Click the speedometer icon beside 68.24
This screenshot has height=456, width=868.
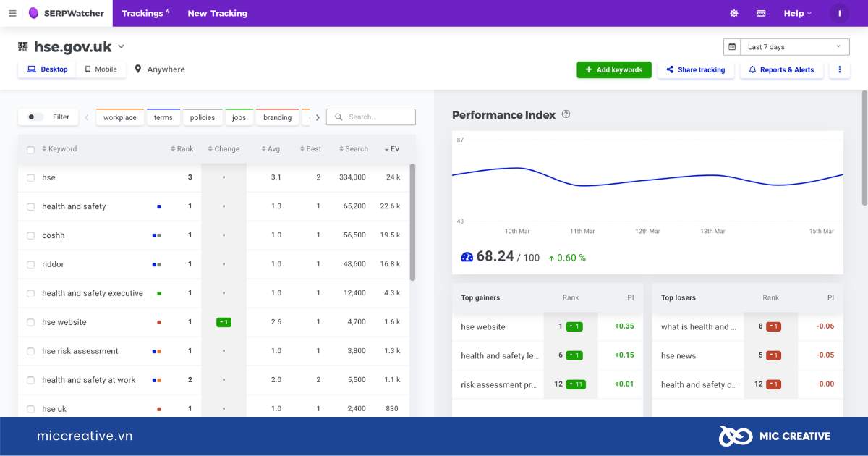[467, 256]
